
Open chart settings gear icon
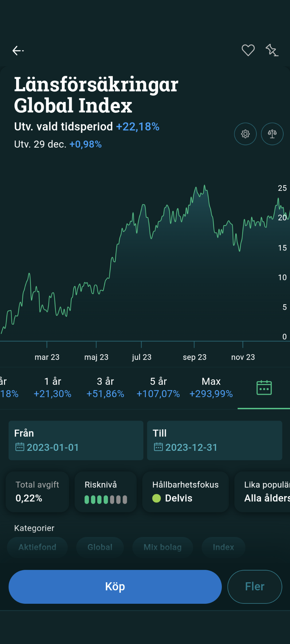[x=245, y=134]
